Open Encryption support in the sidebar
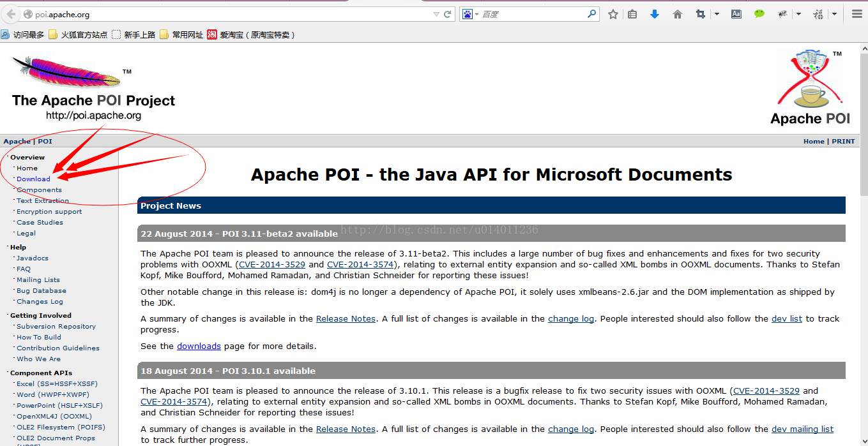The width and height of the screenshot is (868, 446). pyautogui.click(x=49, y=212)
